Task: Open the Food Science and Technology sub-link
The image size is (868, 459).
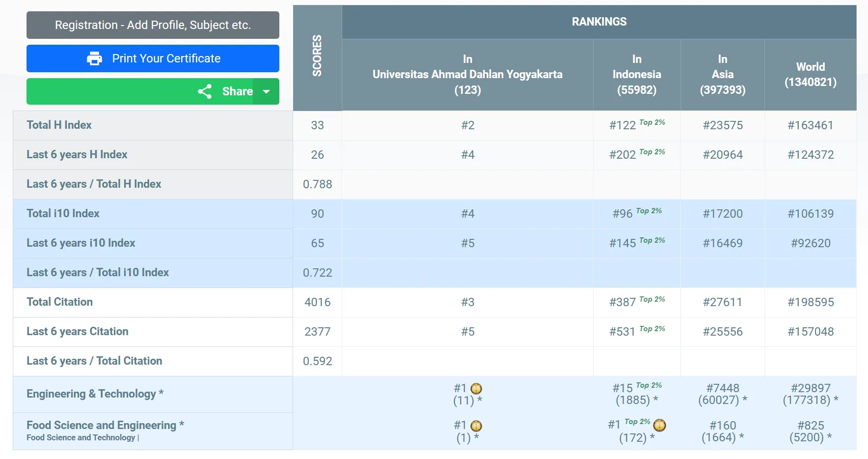Action: tap(81, 437)
